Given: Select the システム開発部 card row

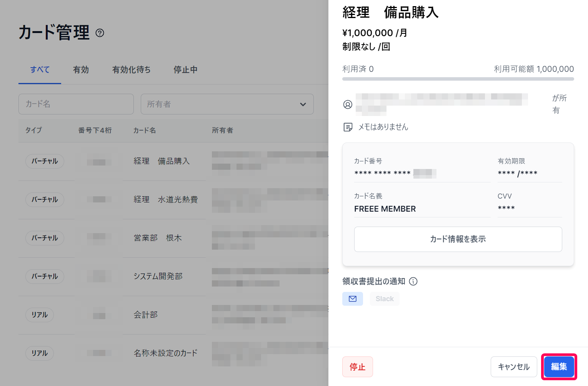Looking at the screenshot, I should [x=173, y=277].
